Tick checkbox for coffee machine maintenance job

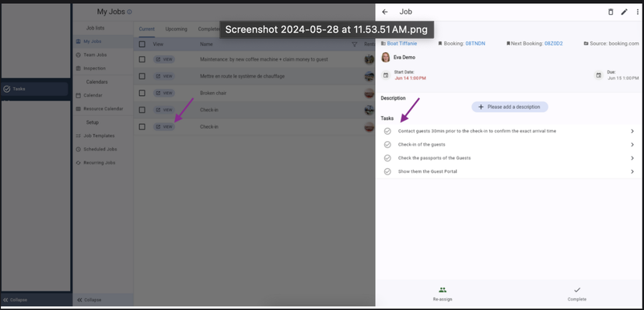142,59
